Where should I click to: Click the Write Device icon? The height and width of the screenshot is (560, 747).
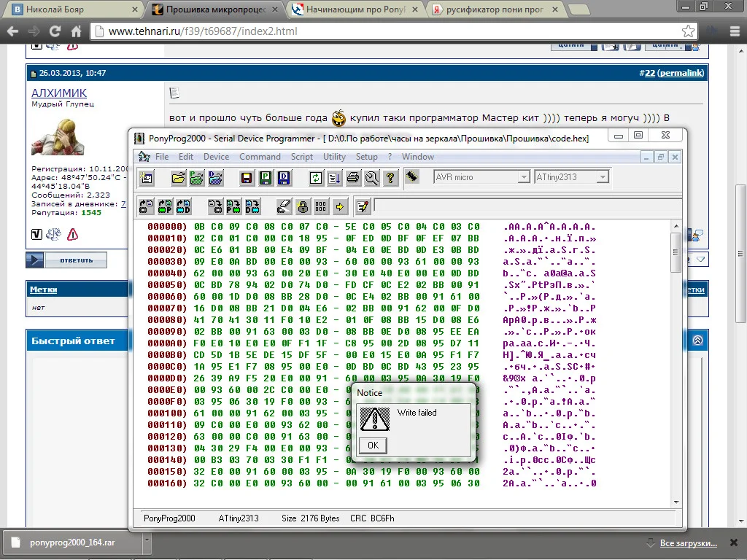pos(215,206)
